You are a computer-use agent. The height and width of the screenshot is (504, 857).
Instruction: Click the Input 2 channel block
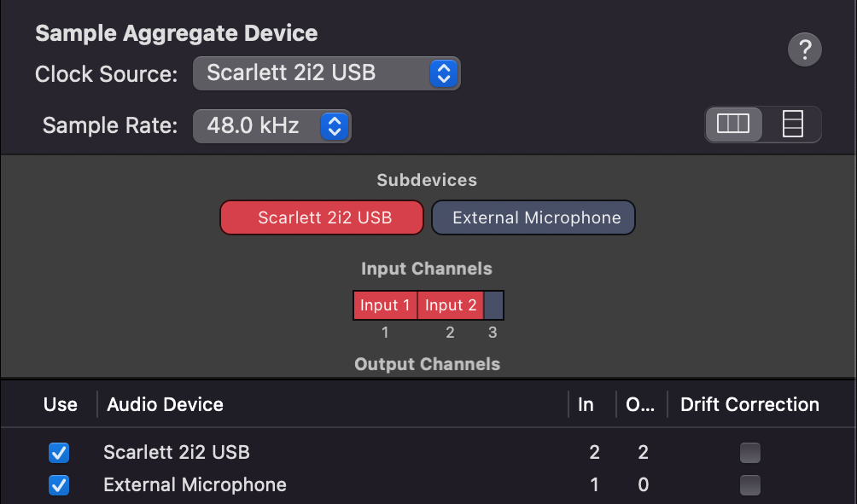coord(450,305)
